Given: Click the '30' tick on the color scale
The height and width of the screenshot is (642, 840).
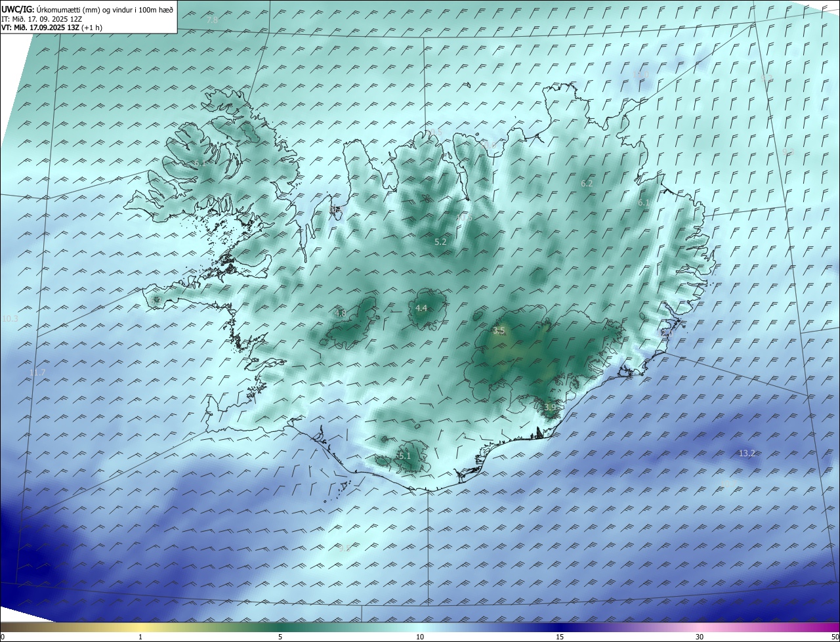Looking at the screenshot, I should click(700, 637).
